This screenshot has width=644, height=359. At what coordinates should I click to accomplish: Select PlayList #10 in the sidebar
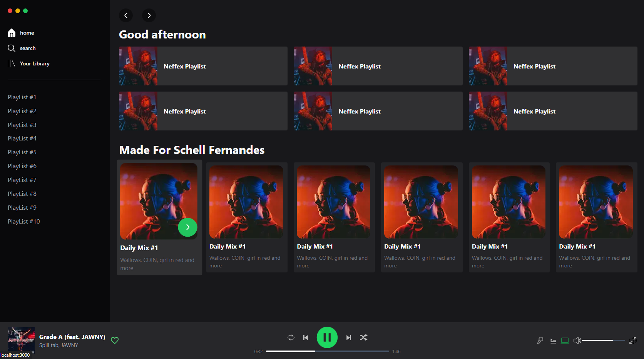click(x=23, y=221)
